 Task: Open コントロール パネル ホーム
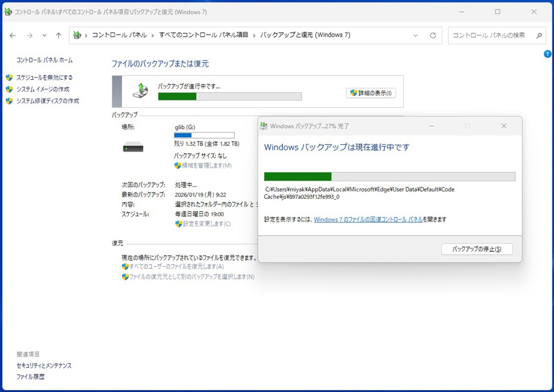click(x=45, y=60)
